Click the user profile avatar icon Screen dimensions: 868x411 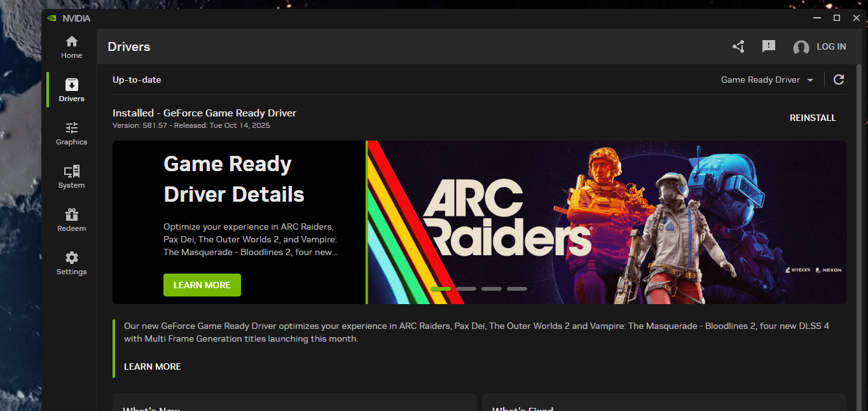801,47
